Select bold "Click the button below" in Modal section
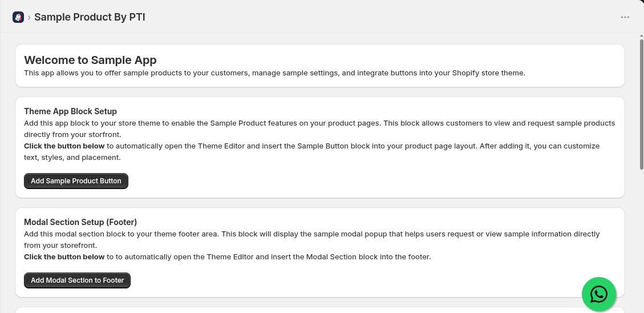The width and height of the screenshot is (644, 313). [64, 256]
